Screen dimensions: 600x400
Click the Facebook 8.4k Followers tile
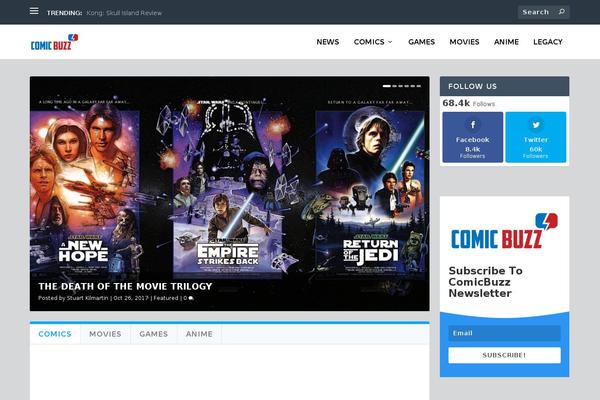pos(473,137)
